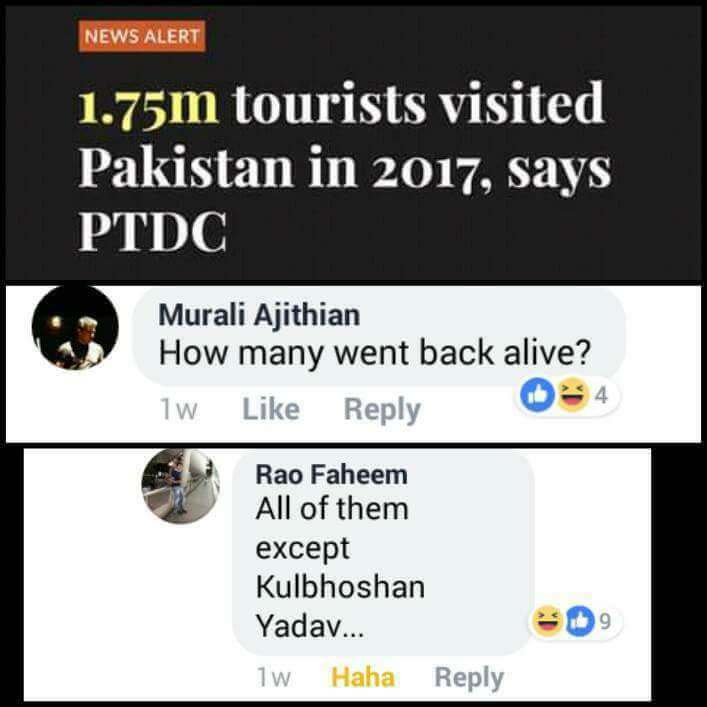Open the Rao Faheem name link
The height and width of the screenshot is (707, 707).
pos(331,475)
